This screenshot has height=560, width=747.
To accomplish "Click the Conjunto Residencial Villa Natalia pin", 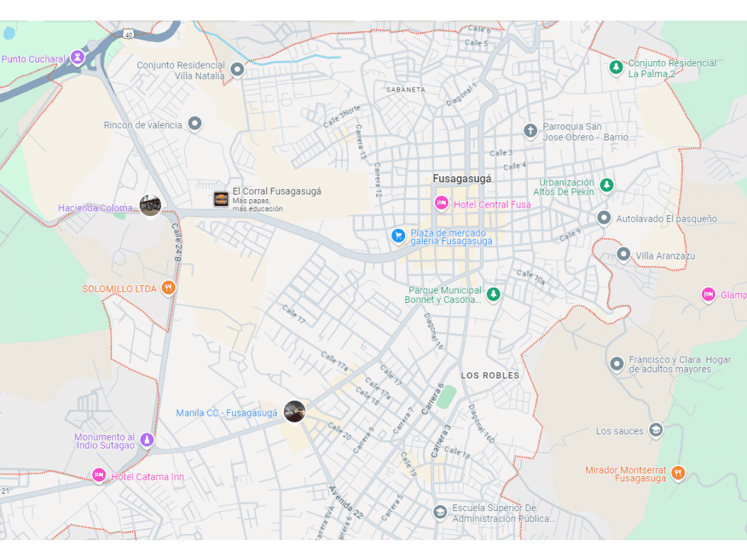I will coord(237,69).
